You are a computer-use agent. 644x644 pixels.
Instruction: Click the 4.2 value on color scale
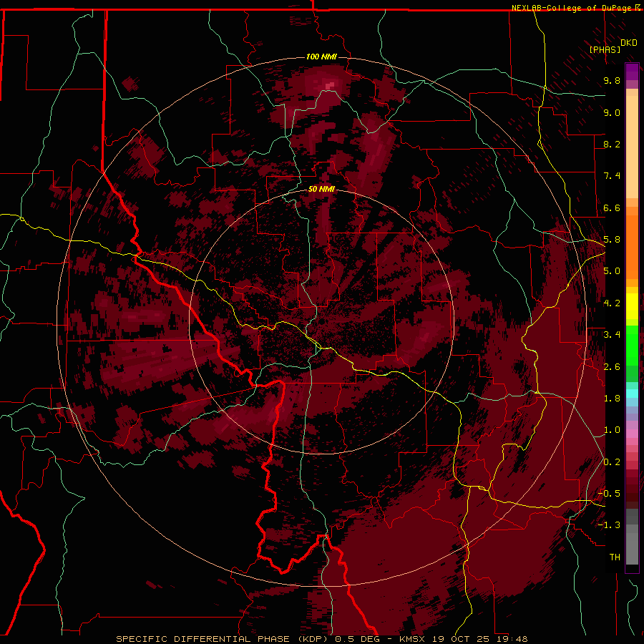pos(612,303)
